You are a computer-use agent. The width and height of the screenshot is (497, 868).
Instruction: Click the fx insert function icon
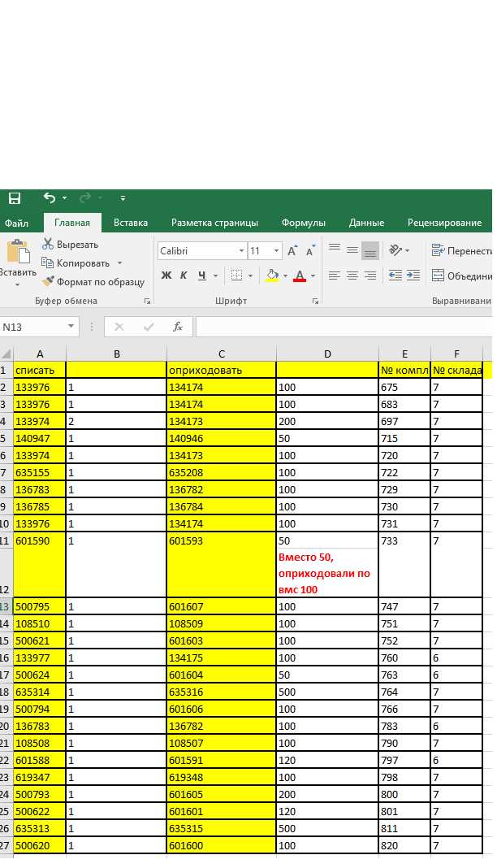click(178, 328)
